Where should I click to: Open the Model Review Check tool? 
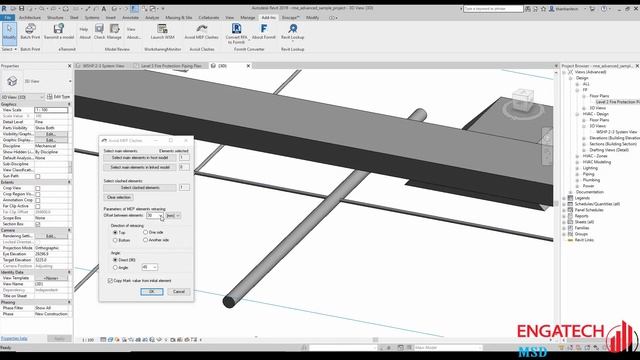(99, 31)
